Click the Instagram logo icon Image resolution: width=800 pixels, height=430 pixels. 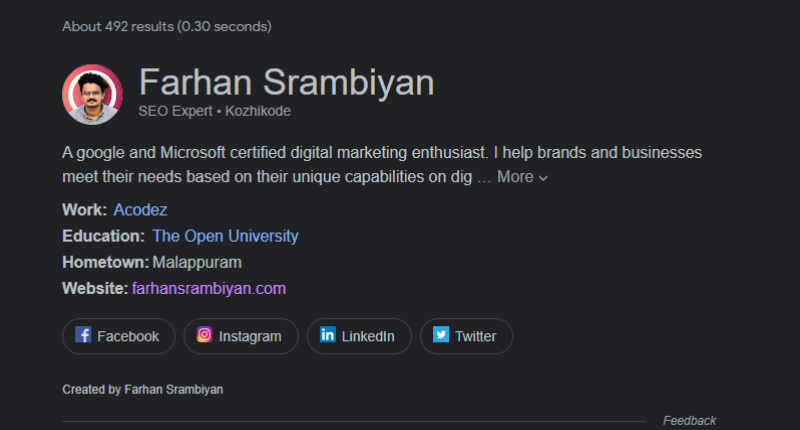click(x=205, y=336)
